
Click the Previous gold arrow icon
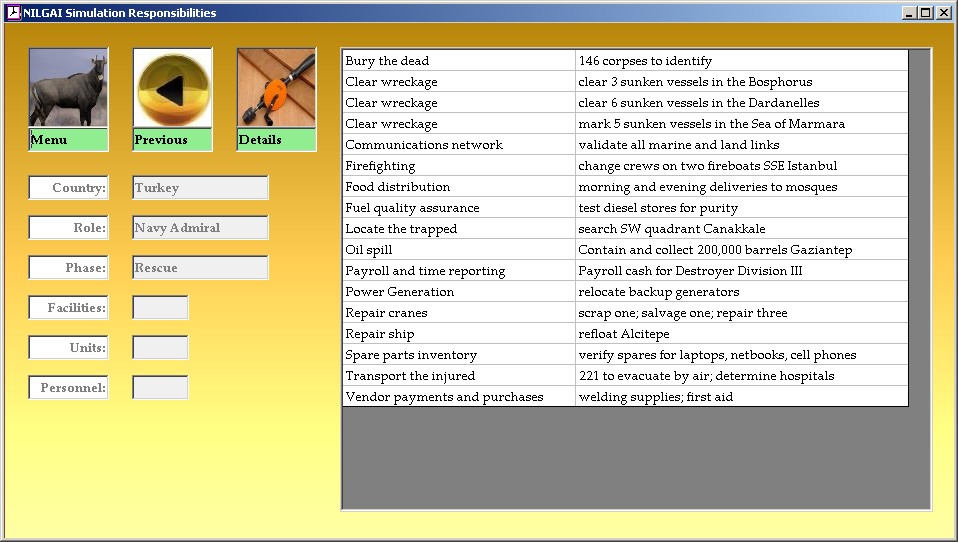click(172, 88)
